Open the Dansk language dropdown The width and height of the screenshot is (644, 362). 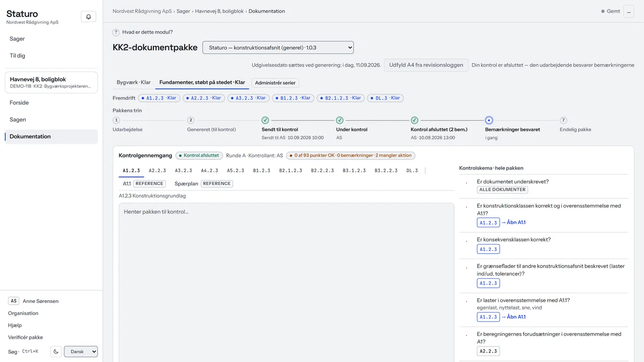click(81, 352)
